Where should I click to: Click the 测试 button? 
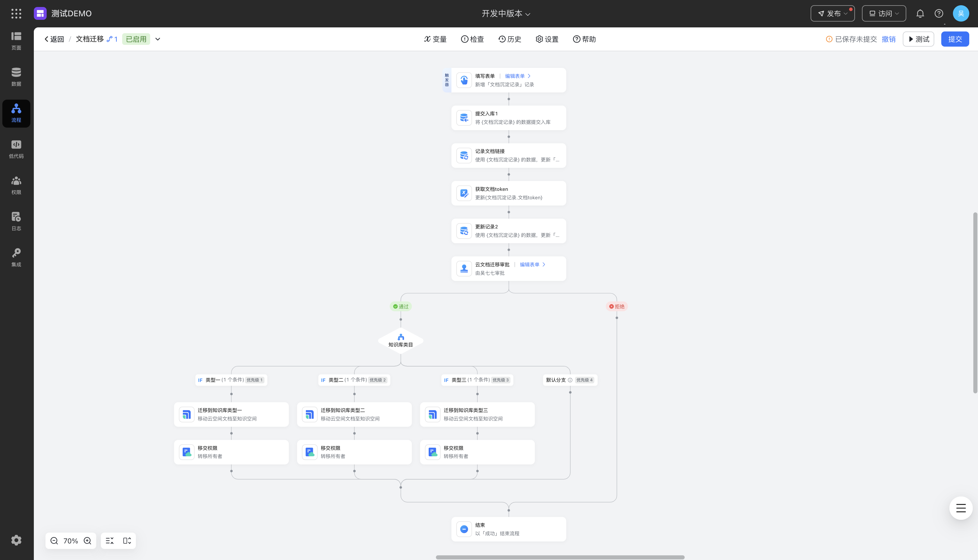tap(918, 39)
